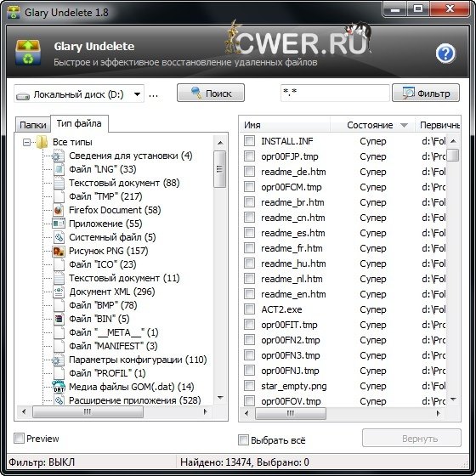
Task: Click the Первичный column header
Action: [x=437, y=125]
